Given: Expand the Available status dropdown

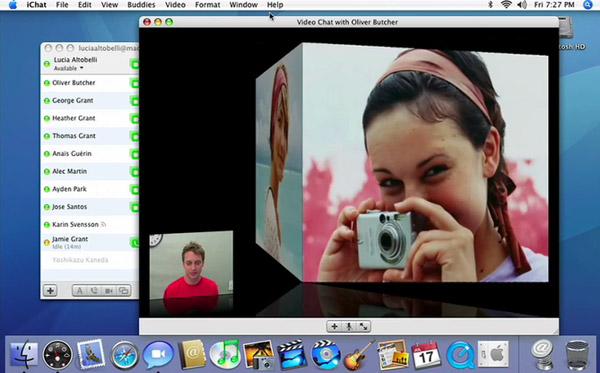Looking at the screenshot, I should (x=69, y=68).
